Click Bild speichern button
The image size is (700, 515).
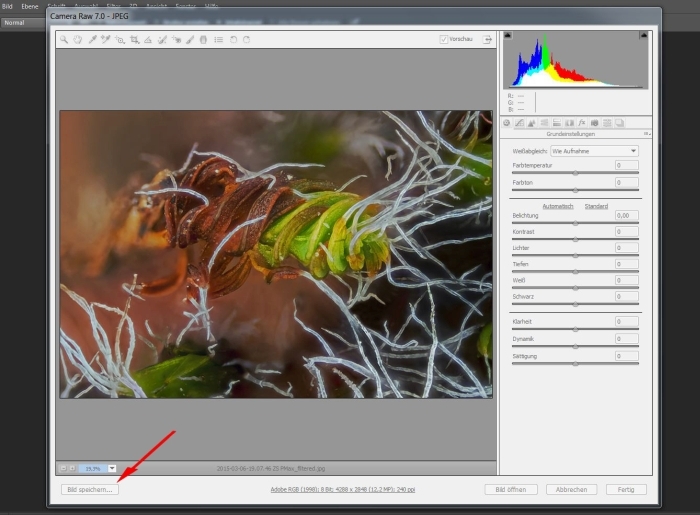89,490
